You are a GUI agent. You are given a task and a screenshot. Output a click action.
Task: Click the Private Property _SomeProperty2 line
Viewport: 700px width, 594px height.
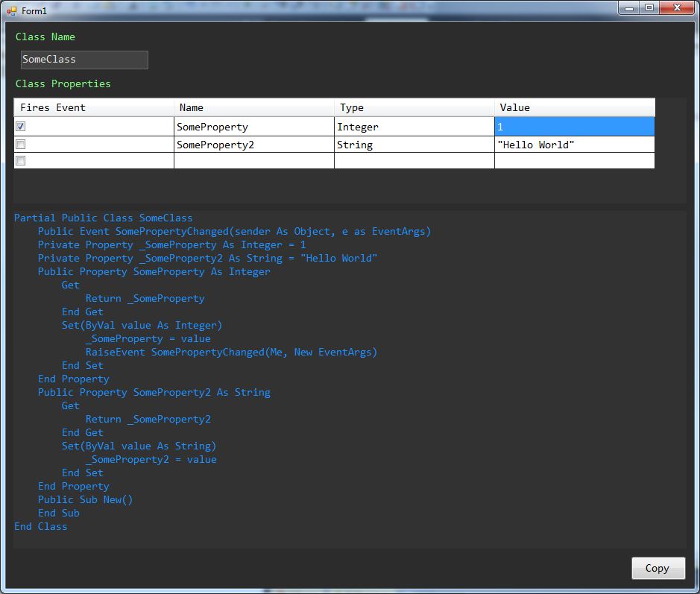pos(207,258)
